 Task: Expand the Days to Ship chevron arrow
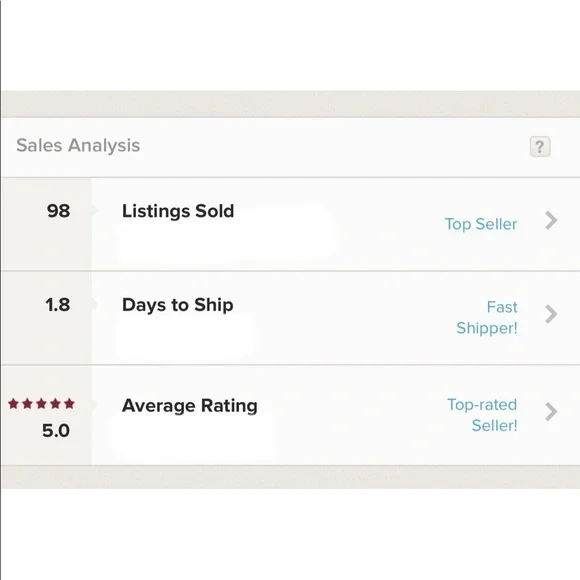click(x=551, y=314)
